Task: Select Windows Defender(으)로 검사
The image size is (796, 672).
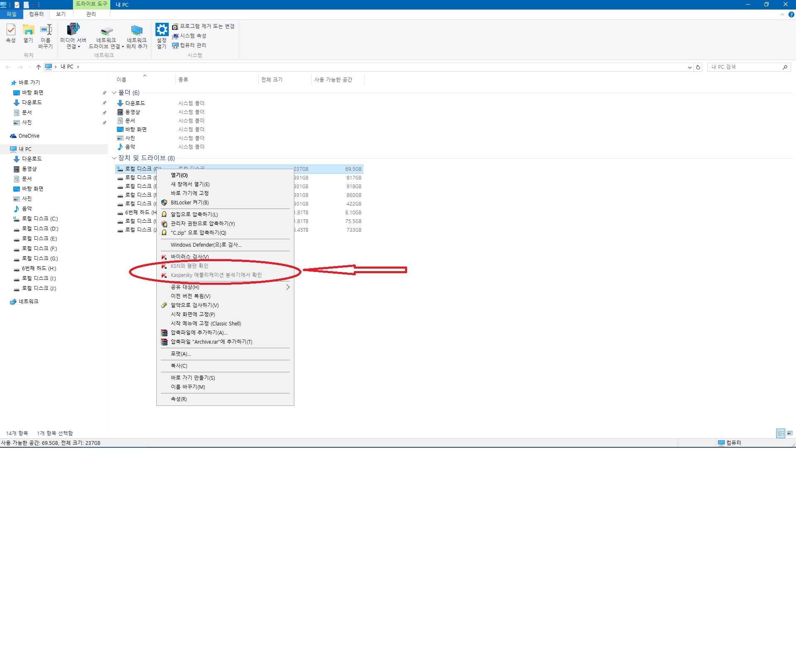Action: (225, 245)
